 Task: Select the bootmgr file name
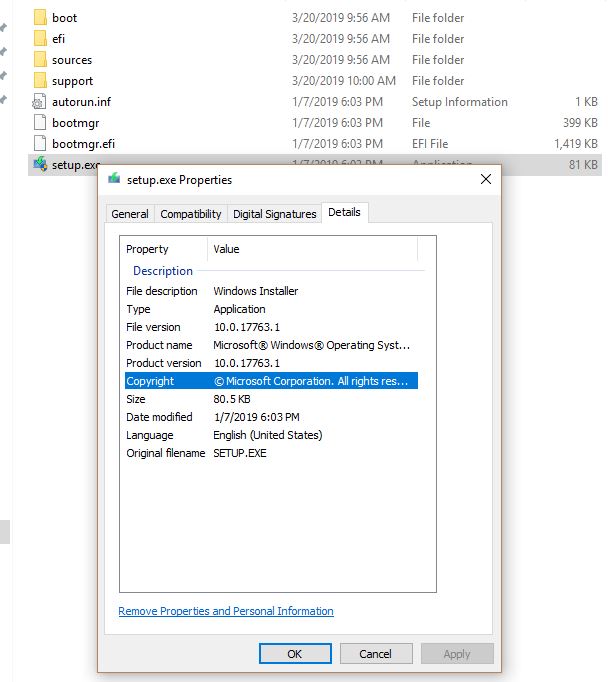[76, 123]
